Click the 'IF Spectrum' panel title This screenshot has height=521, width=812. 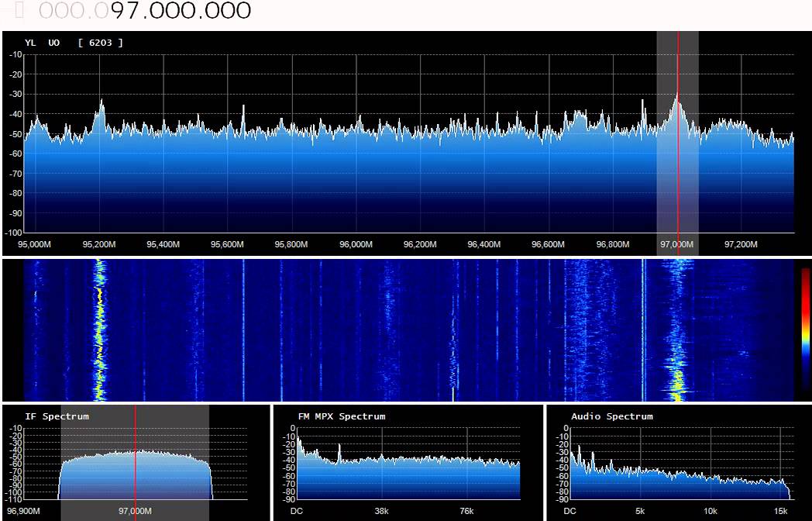tap(57, 416)
